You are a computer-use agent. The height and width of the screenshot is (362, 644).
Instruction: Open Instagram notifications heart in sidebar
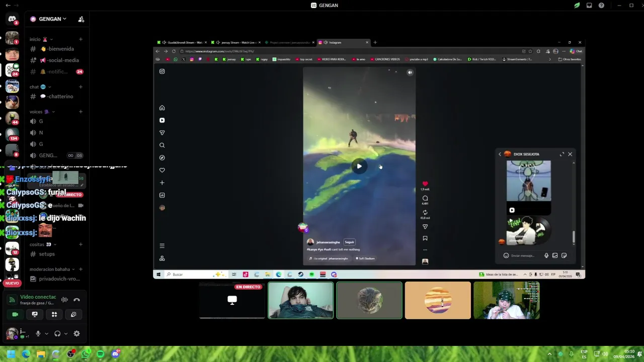click(x=162, y=170)
